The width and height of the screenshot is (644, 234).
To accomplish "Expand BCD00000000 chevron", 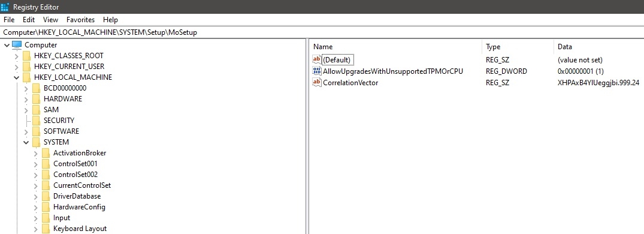I will click(x=26, y=88).
